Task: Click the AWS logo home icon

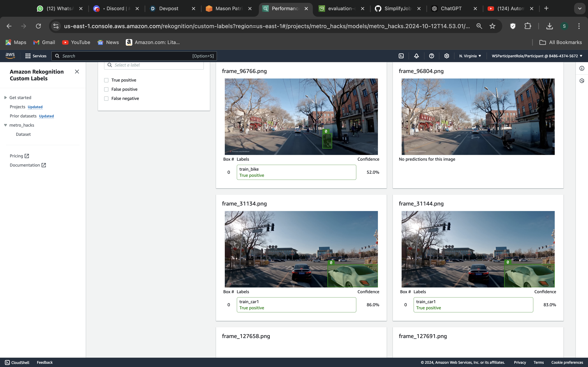Action: tap(10, 56)
